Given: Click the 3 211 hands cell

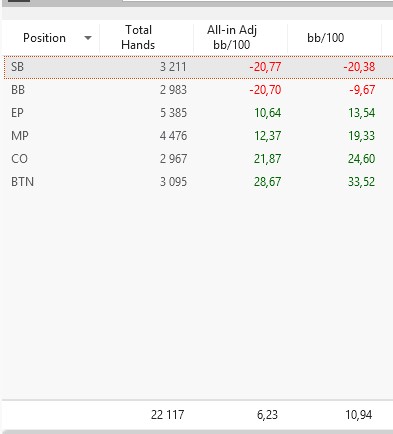Looking at the screenshot, I should point(173,67).
